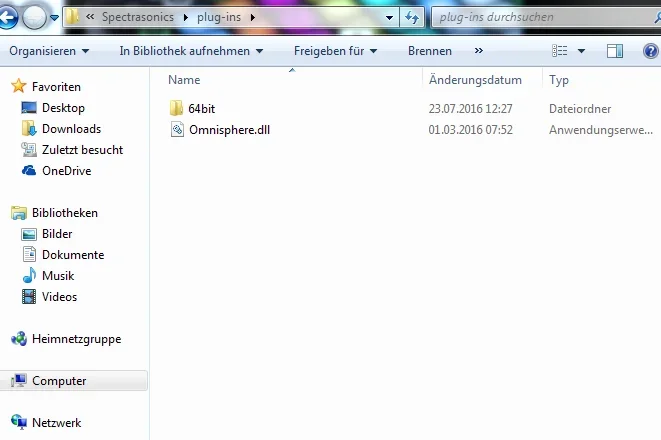Go back with the Back arrow button
Viewport: 661px width, 440px height.
7,18
